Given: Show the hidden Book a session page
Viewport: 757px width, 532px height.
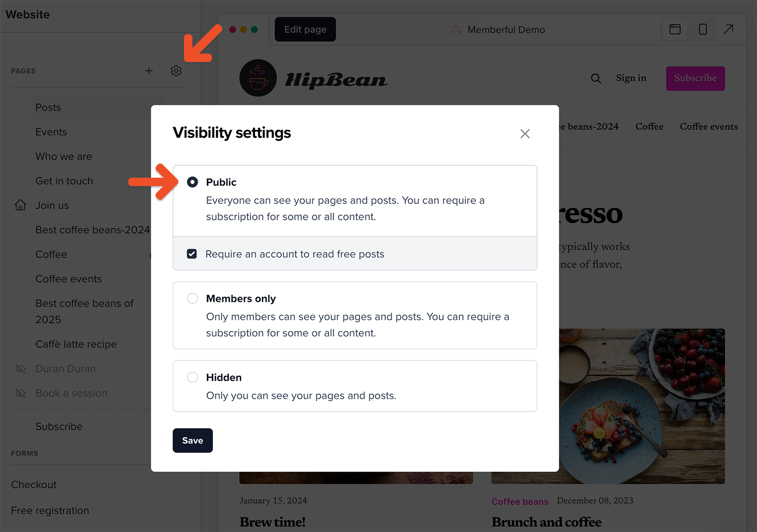Looking at the screenshot, I should [x=20, y=393].
